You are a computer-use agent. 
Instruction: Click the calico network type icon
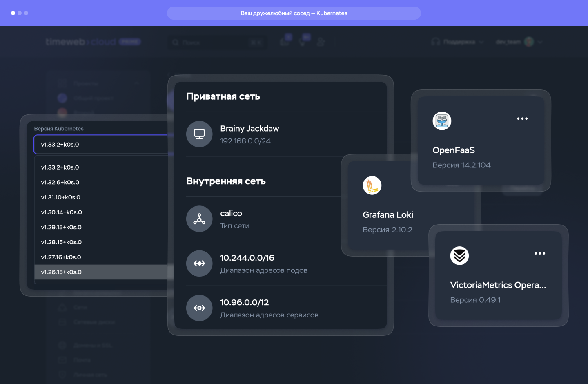click(x=199, y=219)
